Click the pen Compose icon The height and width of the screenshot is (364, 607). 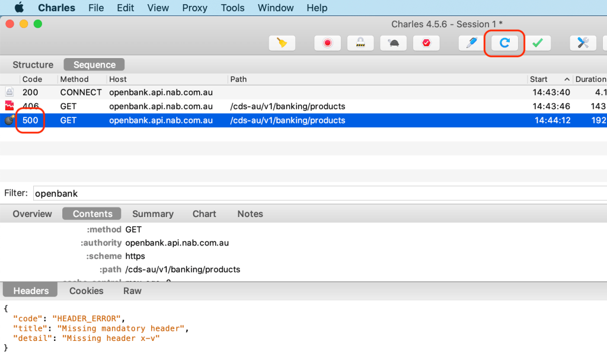pos(472,43)
